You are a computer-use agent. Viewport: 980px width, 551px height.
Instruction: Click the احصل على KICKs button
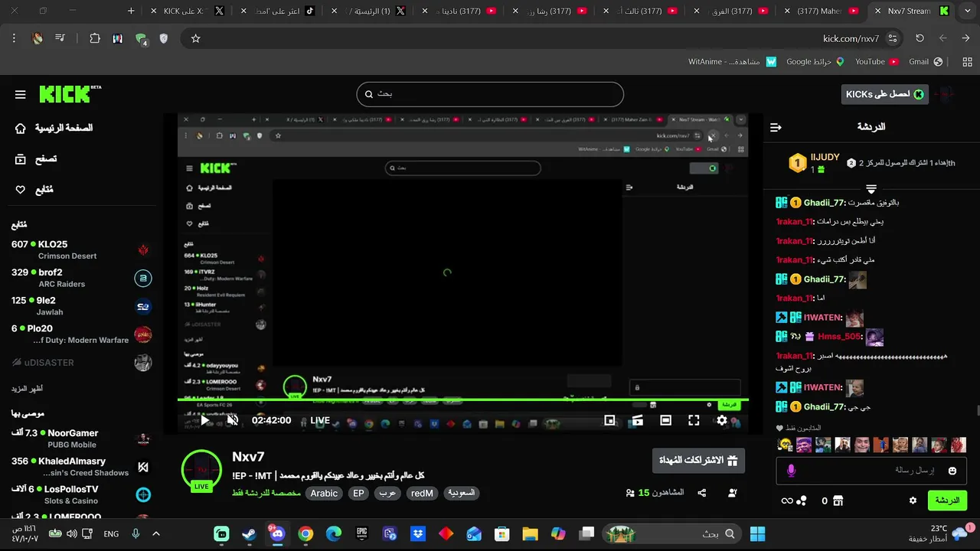point(884,94)
